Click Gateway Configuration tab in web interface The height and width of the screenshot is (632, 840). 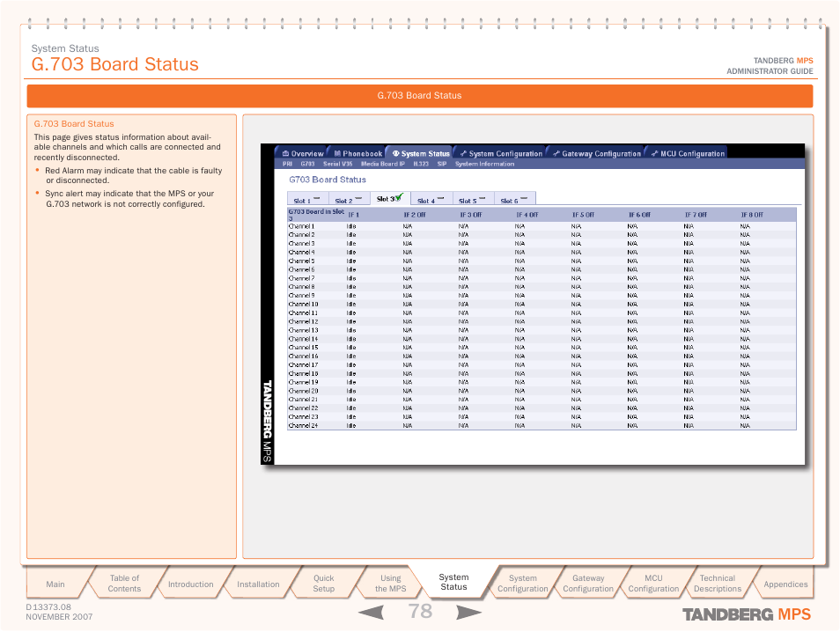[596, 153]
